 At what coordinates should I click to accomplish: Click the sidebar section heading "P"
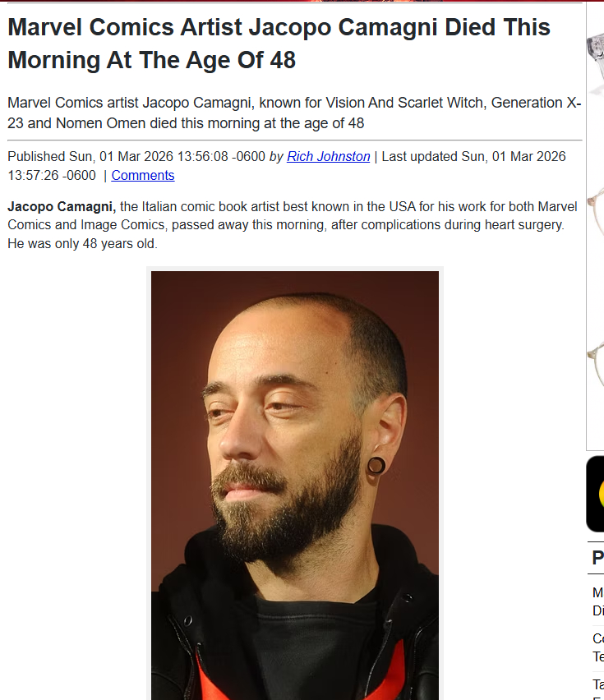(x=597, y=558)
